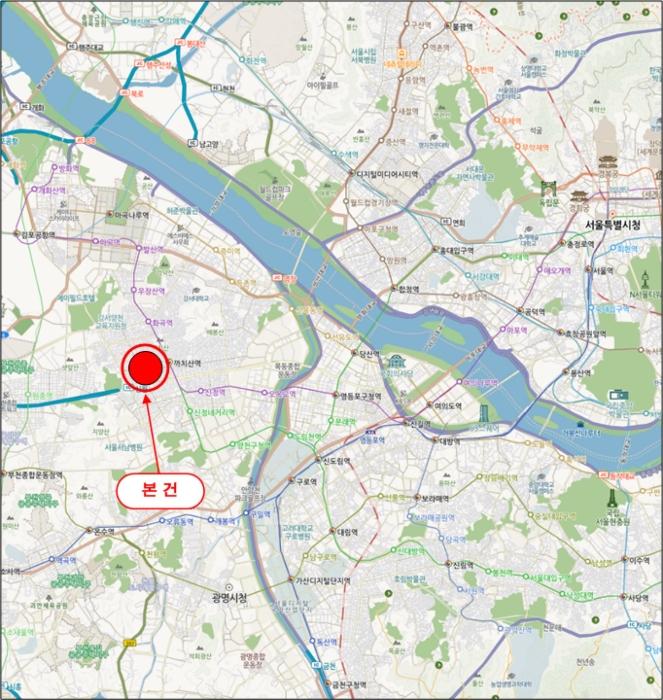Image resolution: width=663 pixels, height=700 pixels.
Task: Click the 당산역 station marker
Action: [x=354, y=353]
